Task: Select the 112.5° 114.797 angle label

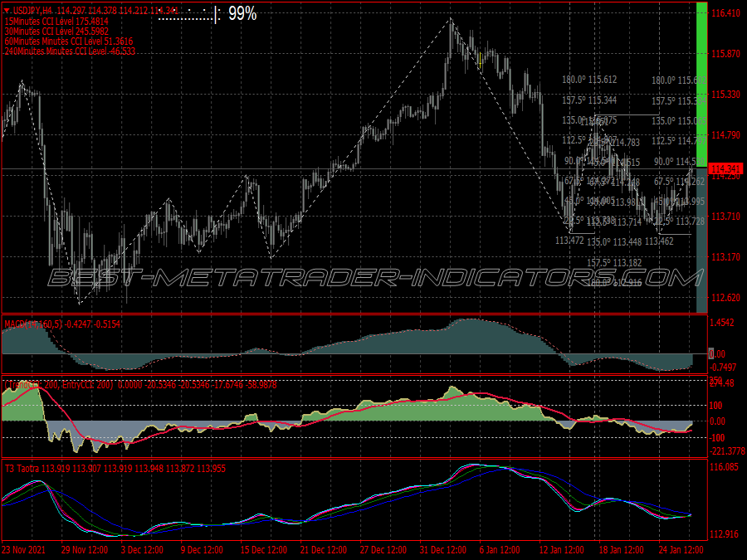Action: point(679,141)
